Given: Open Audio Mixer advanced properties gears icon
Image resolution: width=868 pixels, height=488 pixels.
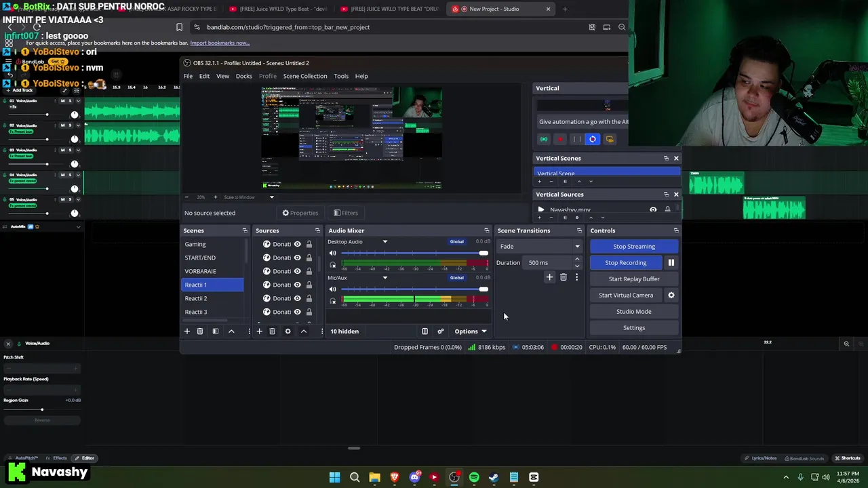Looking at the screenshot, I should (441, 331).
